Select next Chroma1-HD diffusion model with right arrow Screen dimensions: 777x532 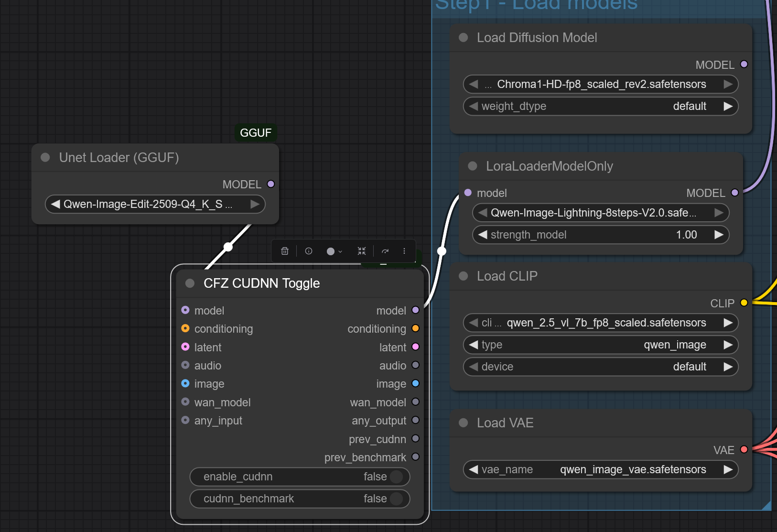(x=728, y=84)
